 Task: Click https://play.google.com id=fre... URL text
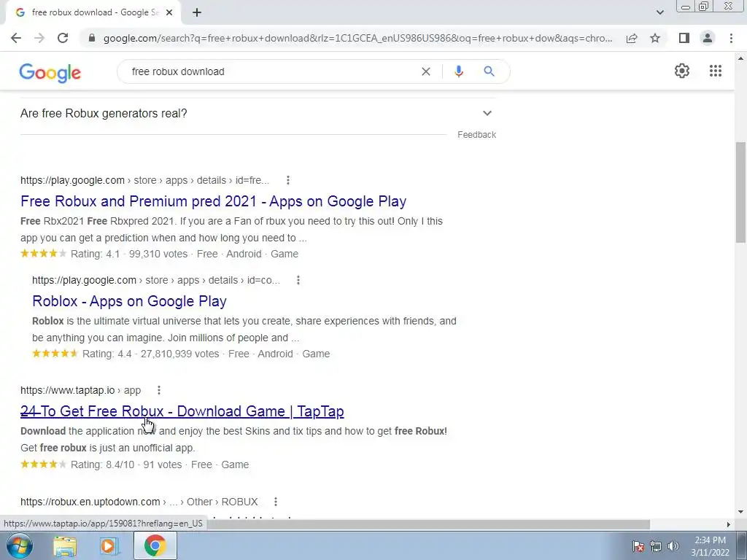145,181
